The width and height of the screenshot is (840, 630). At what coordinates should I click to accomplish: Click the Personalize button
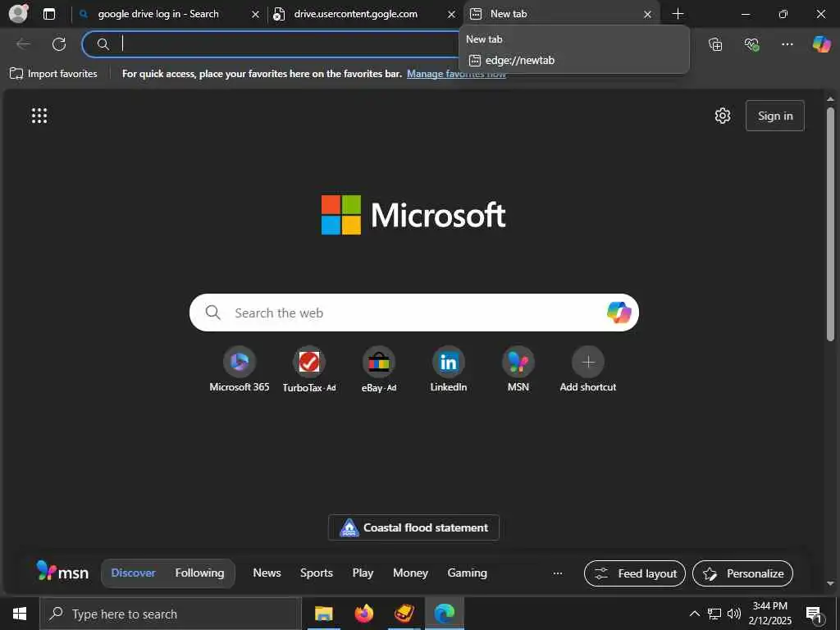[742, 573]
